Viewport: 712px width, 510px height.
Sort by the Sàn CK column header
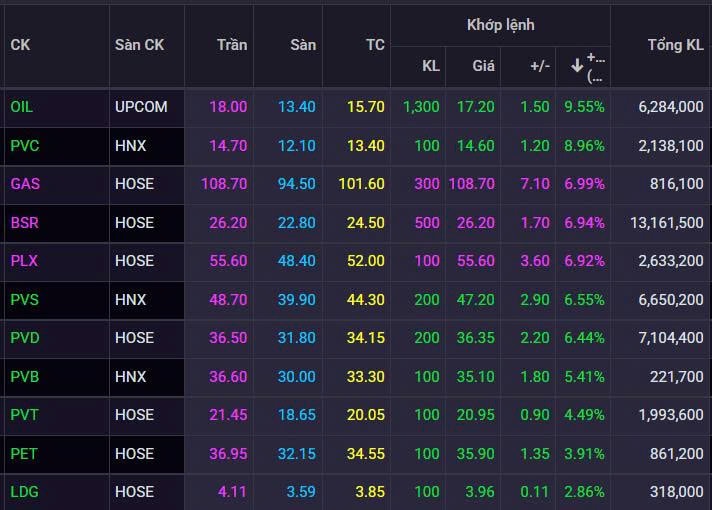[139, 45]
